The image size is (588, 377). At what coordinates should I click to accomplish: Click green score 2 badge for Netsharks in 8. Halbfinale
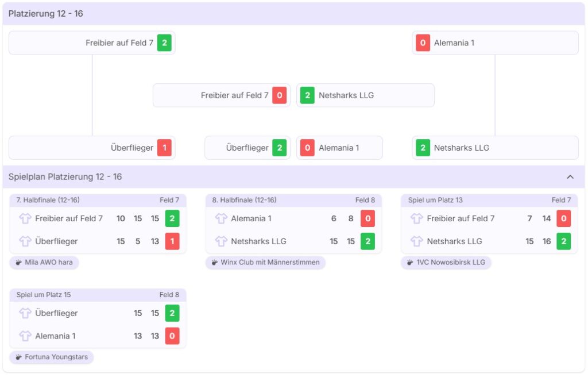tap(367, 241)
